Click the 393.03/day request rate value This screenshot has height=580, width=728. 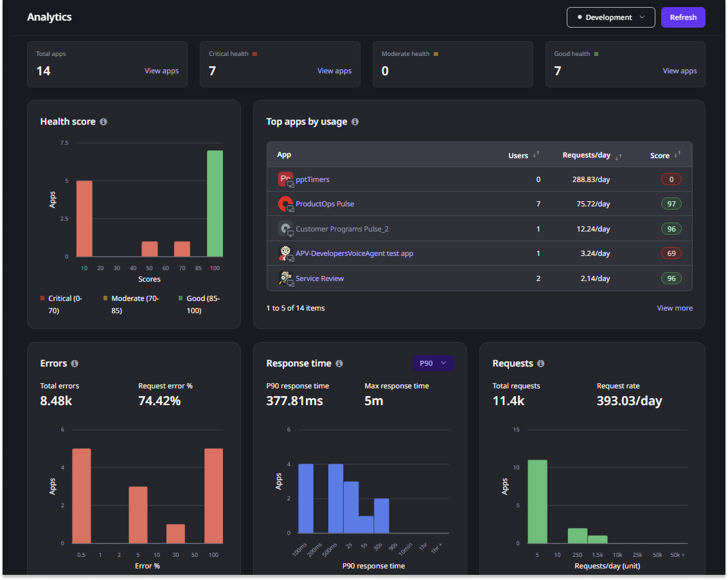pos(629,401)
